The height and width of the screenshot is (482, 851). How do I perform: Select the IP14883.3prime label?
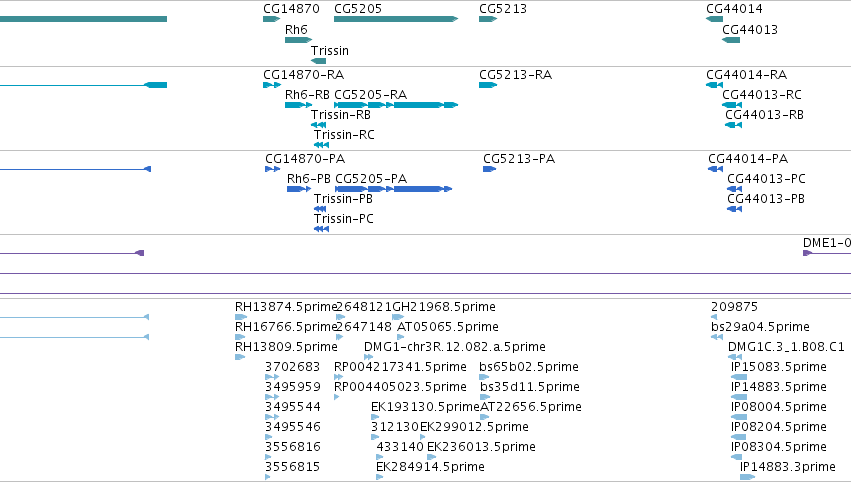click(x=788, y=468)
